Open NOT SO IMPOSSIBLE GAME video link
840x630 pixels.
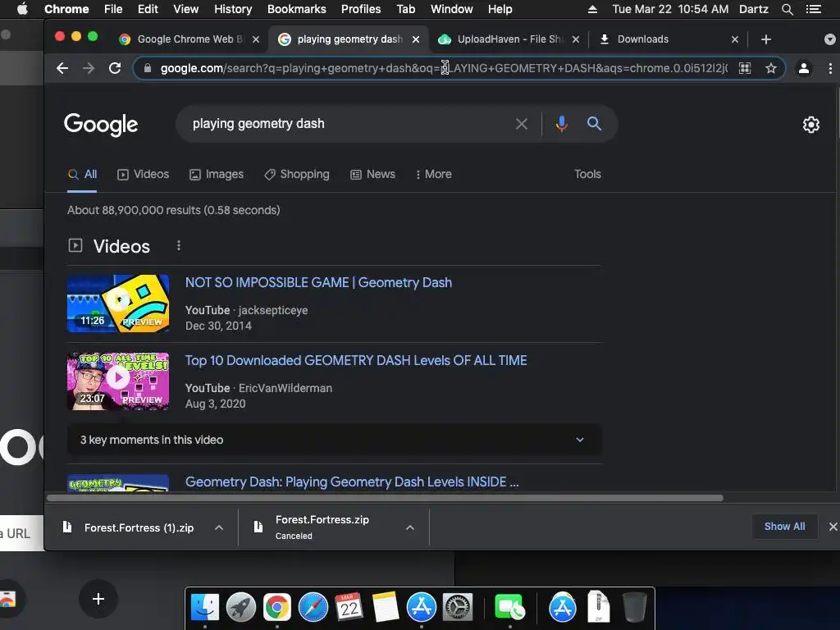[318, 282]
